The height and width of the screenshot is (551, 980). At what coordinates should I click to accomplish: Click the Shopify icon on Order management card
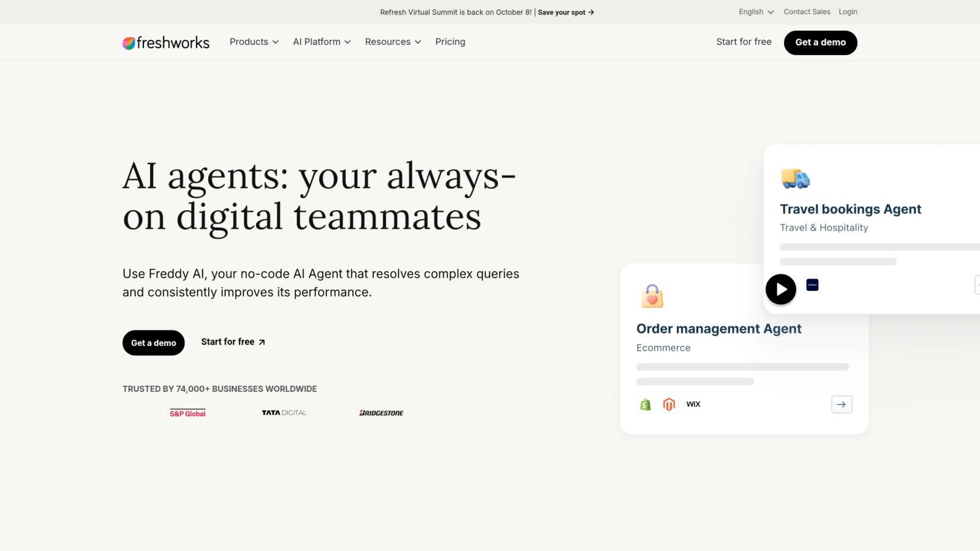pos(646,404)
